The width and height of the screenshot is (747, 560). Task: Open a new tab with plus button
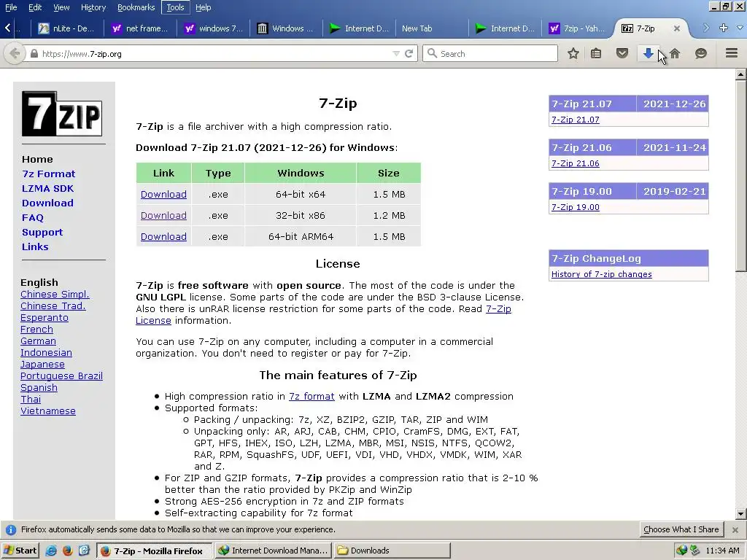(x=723, y=28)
